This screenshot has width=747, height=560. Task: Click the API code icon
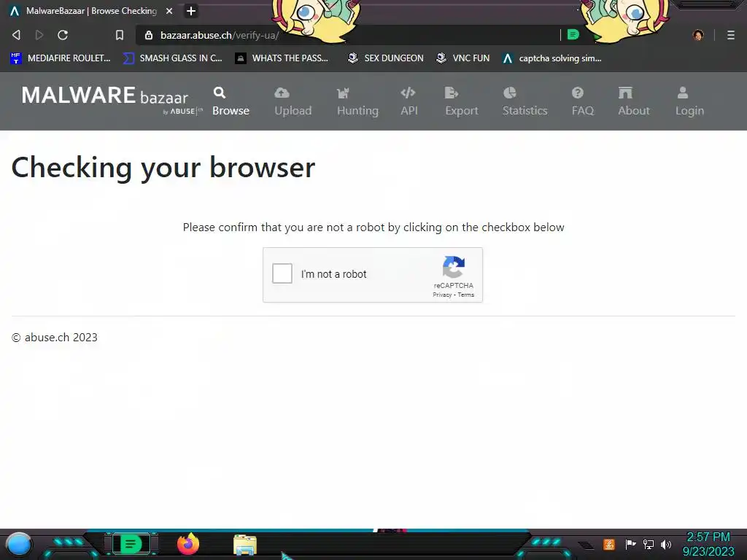(409, 93)
